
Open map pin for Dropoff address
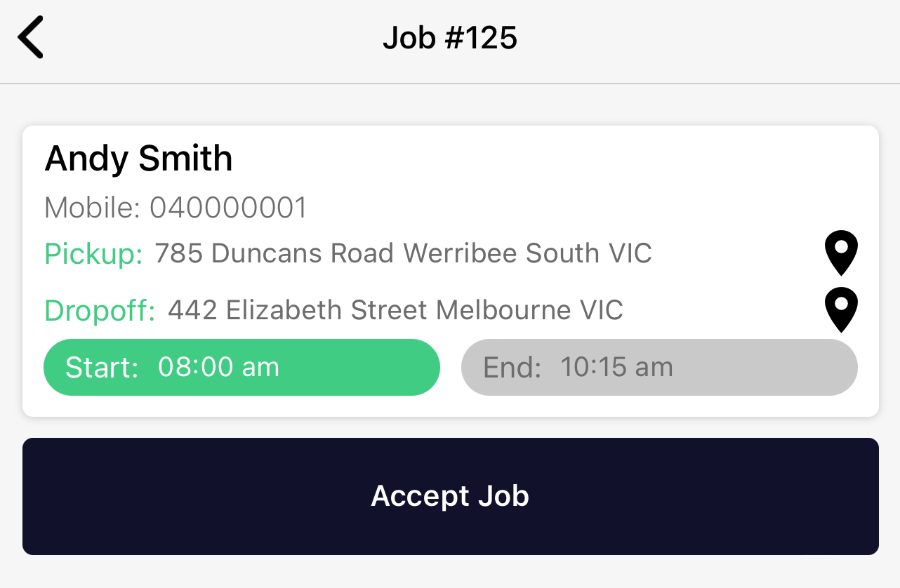[x=841, y=310]
